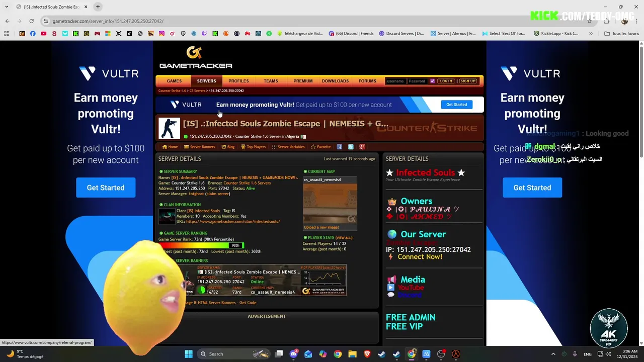Open the Server Variables link
The image size is (644, 362).
coord(288,147)
